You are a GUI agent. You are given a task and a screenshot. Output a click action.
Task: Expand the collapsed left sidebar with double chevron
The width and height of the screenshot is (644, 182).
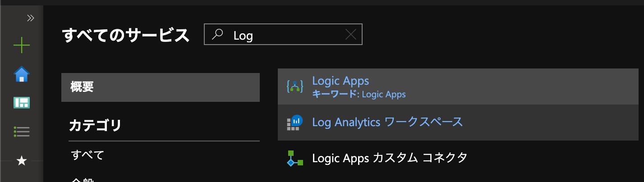pos(30,18)
